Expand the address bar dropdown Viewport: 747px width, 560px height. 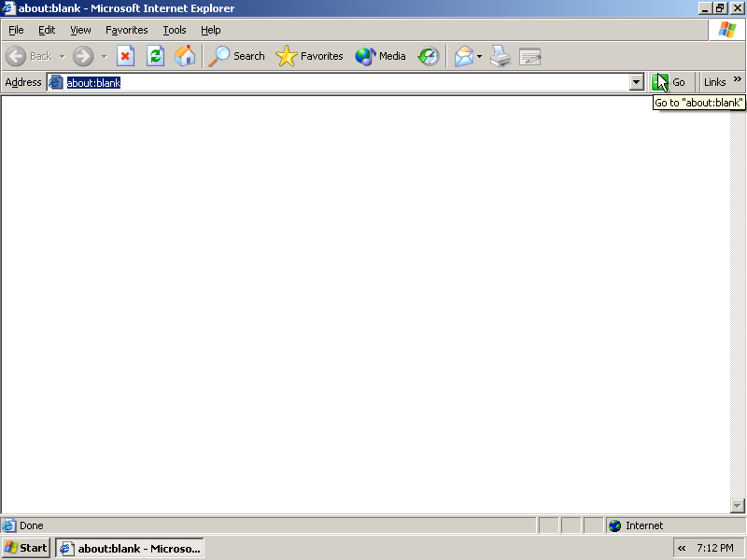pyautogui.click(x=637, y=82)
